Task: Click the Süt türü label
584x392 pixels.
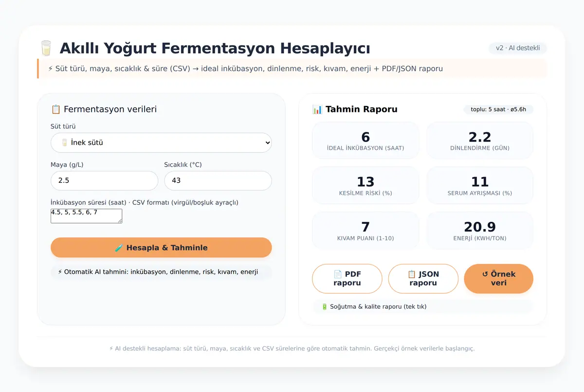Action: point(63,126)
